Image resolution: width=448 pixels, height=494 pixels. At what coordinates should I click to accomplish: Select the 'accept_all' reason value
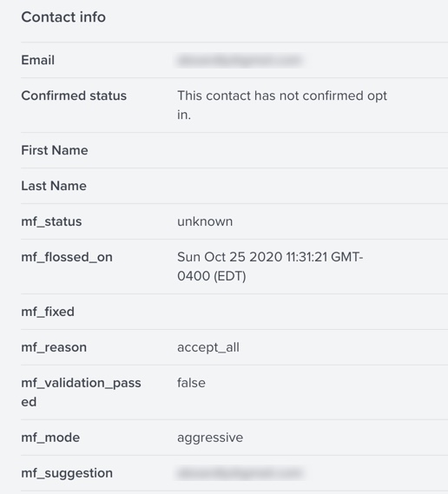click(208, 347)
